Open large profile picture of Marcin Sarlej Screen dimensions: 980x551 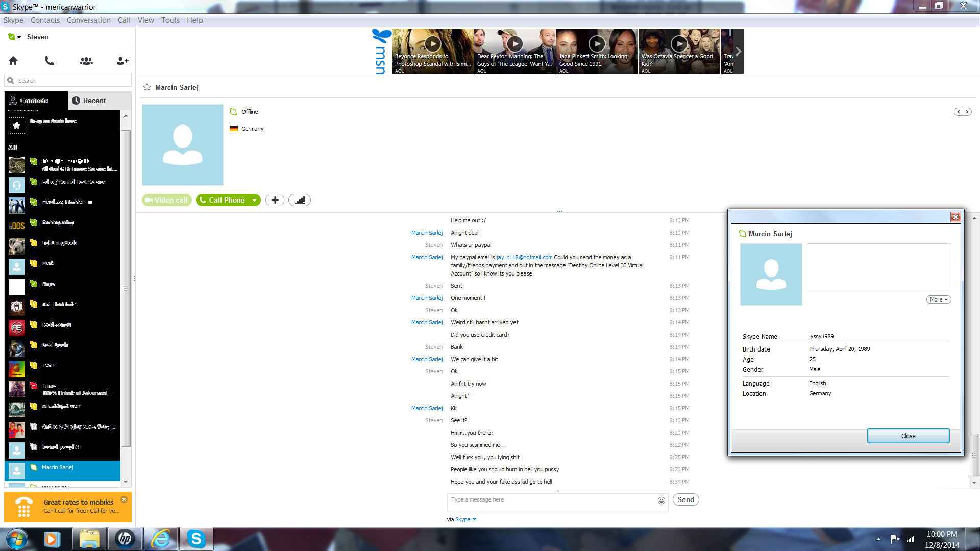tap(183, 145)
